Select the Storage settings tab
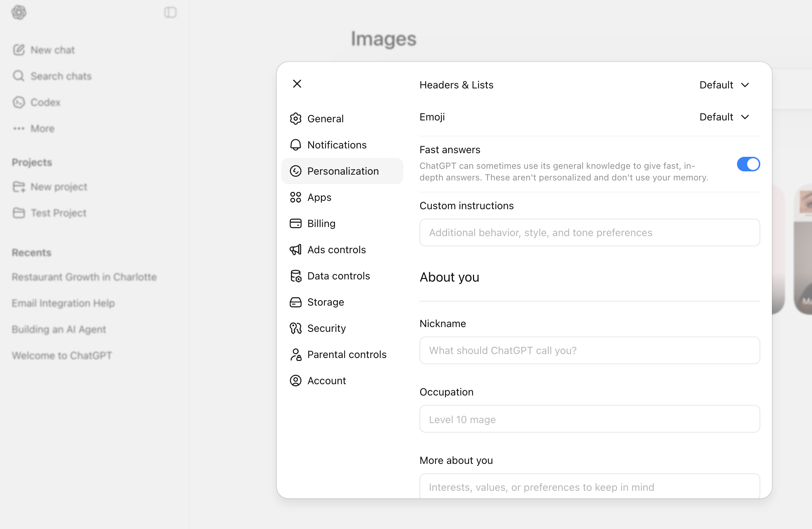 click(342, 302)
